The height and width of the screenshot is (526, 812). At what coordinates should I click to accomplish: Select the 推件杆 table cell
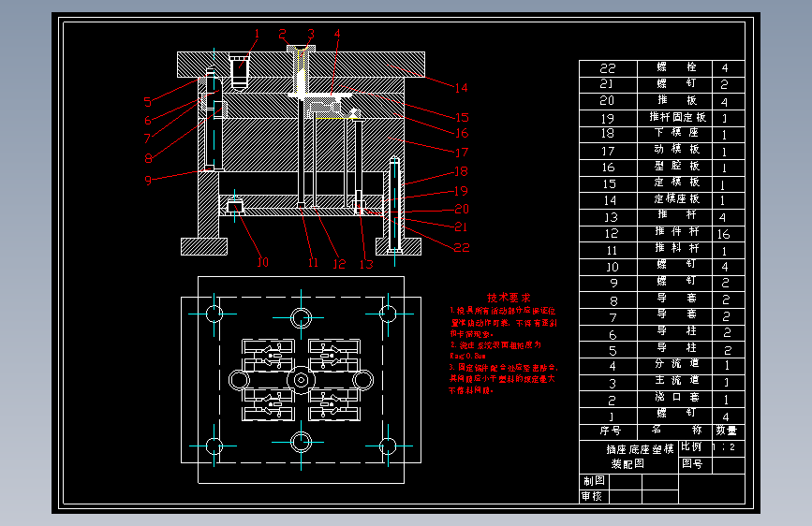tap(674, 233)
